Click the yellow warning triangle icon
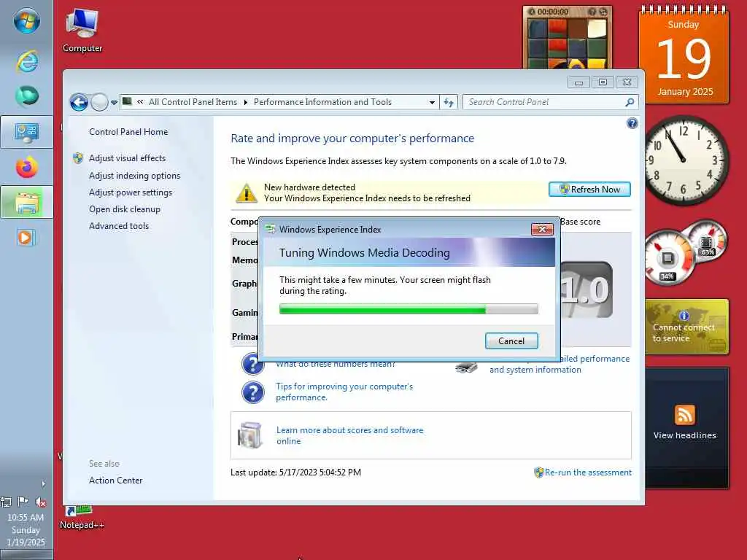Viewport: 747px width, 560px height. [x=247, y=192]
